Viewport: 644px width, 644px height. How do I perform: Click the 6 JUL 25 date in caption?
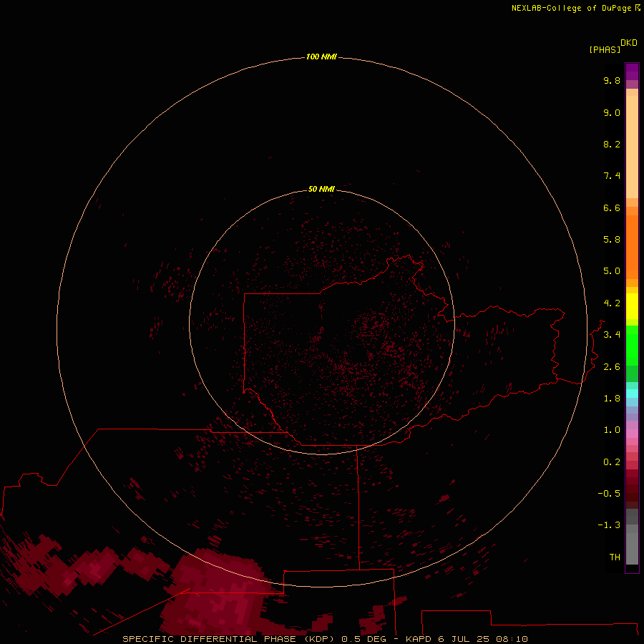pos(464,639)
